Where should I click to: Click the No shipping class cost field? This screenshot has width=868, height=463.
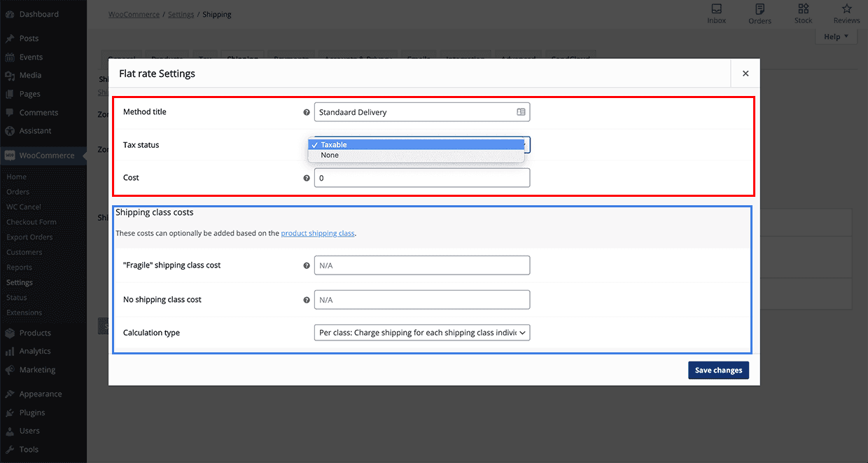[422, 300]
